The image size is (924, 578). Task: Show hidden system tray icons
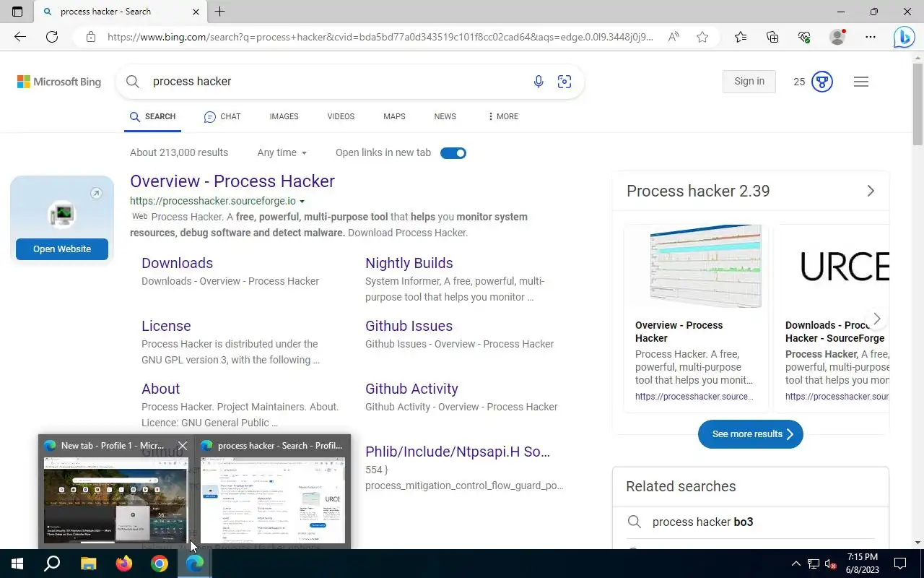(x=796, y=564)
